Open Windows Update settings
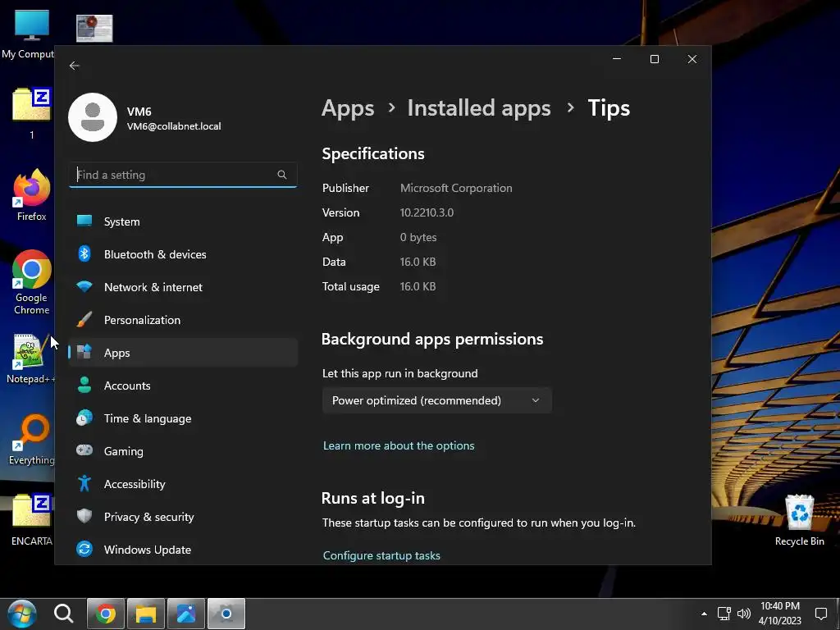This screenshot has width=840, height=630. coord(183,550)
